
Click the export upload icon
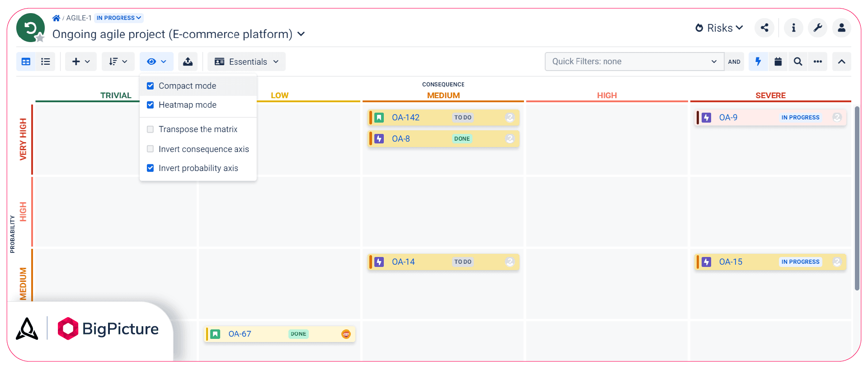point(188,62)
